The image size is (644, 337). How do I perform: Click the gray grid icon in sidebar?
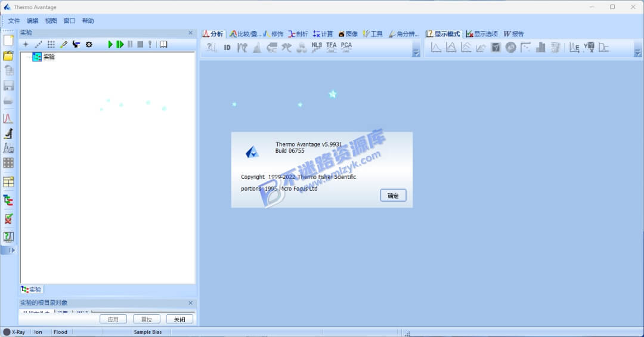pos(8,163)
